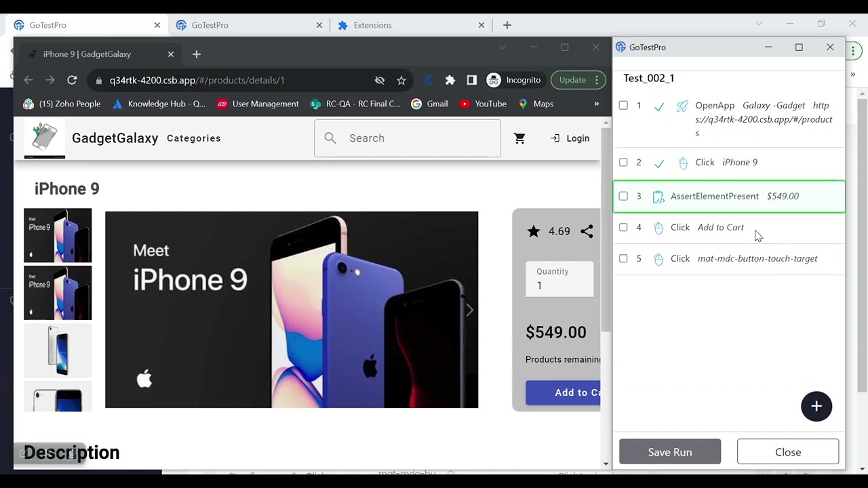Image resolution: width=868 pixels, height=488 pixels.
Task: Open tab search dropdown in incognito window
Action: click(x=502, y=47)
